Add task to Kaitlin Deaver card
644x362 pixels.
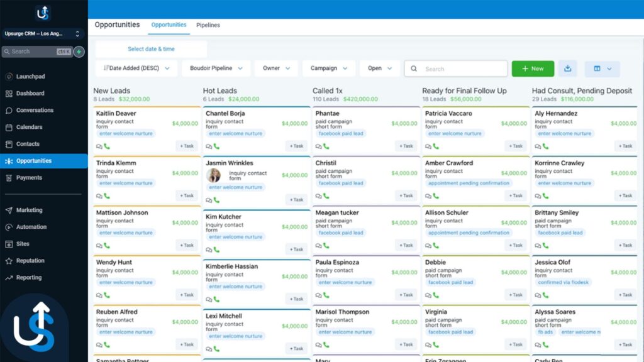pos(186,146)
